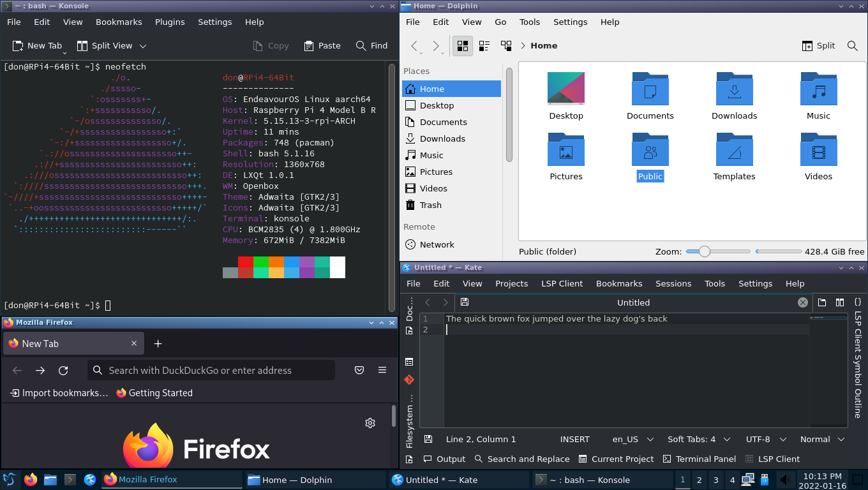
Task: Expand the Split View dropdown arrow
Action: 143,46
